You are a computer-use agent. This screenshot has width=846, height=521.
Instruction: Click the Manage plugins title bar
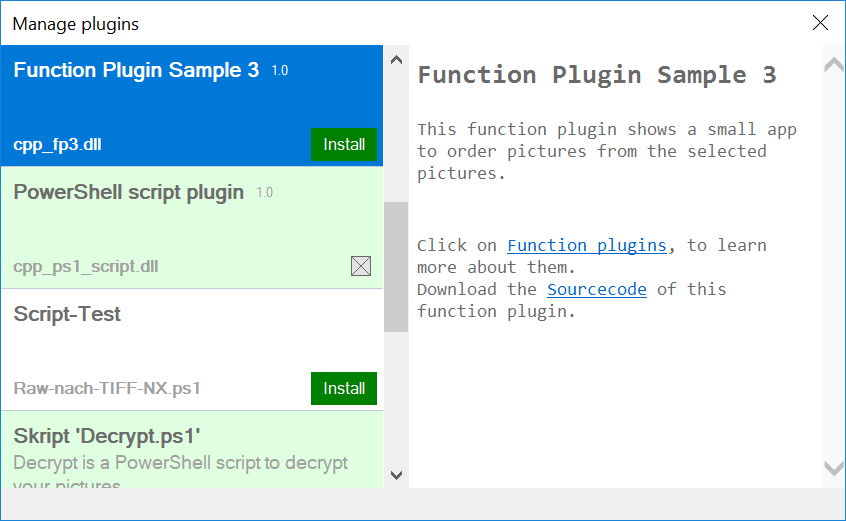(400, 23)
